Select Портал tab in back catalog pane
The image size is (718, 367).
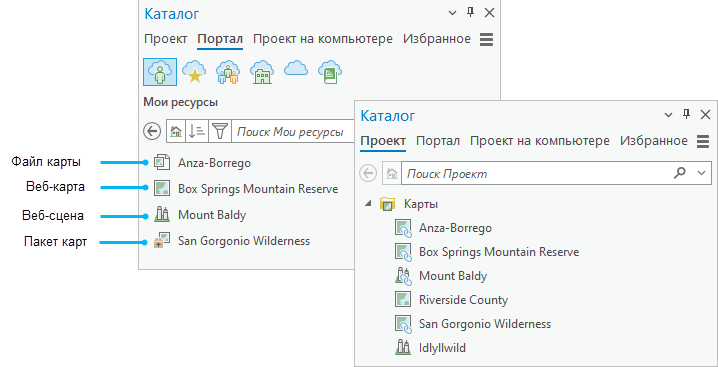click(220, 39)
